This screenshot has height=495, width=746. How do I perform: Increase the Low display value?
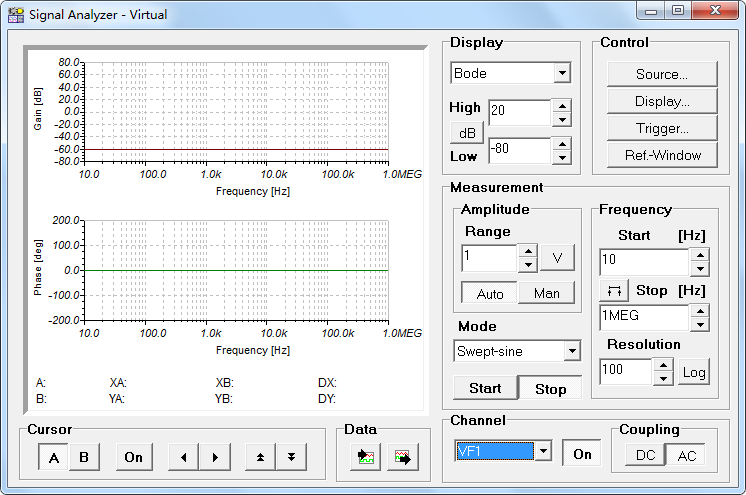click(562, 144)
